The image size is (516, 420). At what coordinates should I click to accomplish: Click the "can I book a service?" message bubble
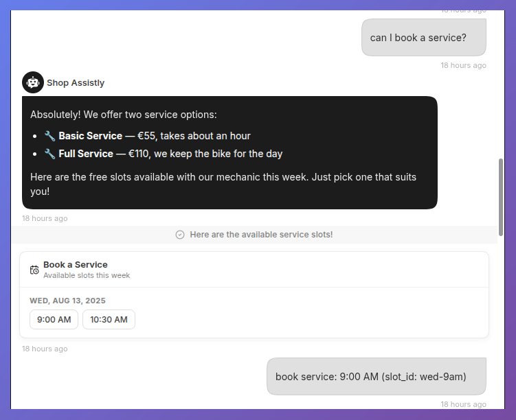pos(424,38)
